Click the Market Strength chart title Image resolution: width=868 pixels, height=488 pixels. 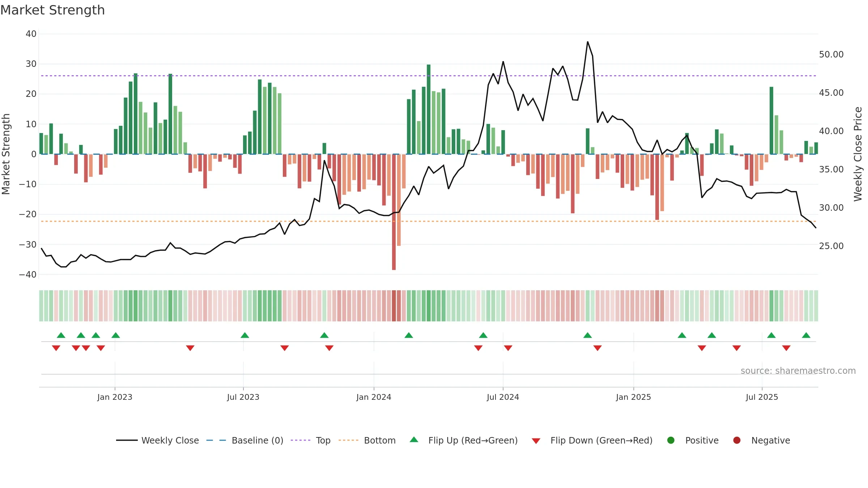52,10
